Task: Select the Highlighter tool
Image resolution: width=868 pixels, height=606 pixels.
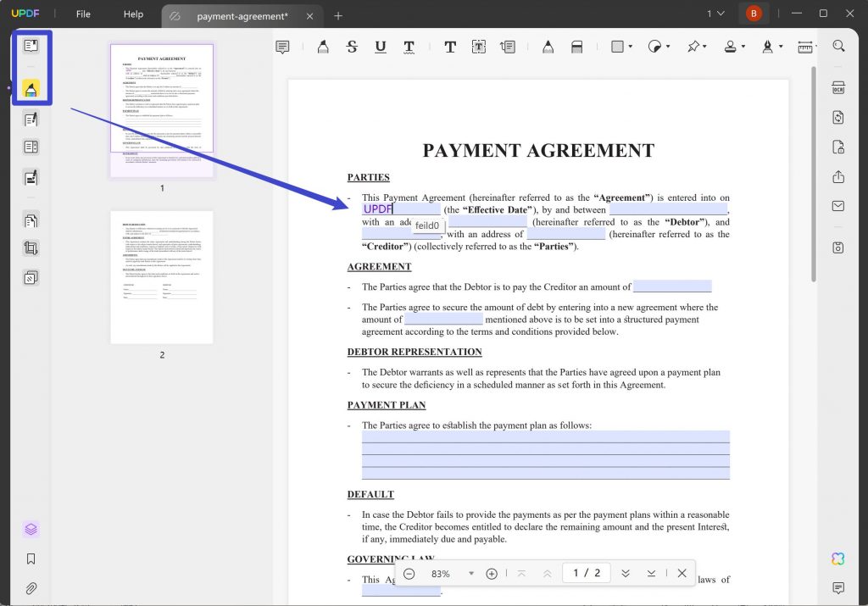Action: pyautogui.click(x=323, y=47)
